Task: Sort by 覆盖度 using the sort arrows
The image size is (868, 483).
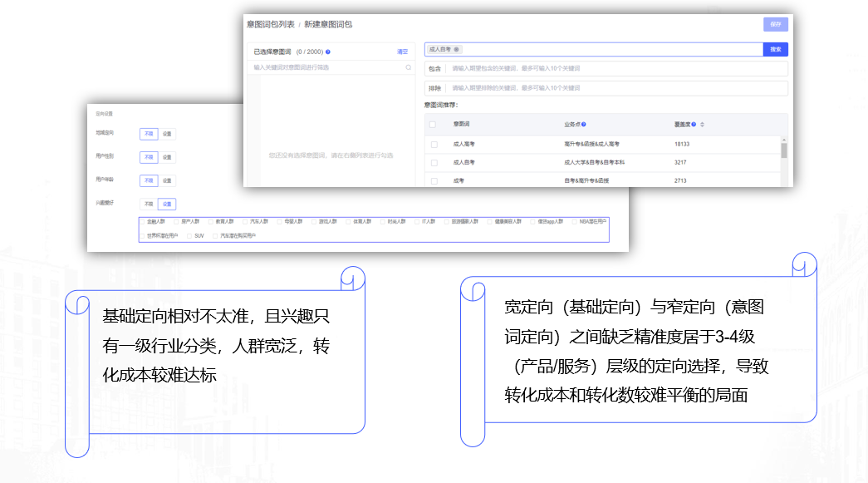Action: (703, 125)
